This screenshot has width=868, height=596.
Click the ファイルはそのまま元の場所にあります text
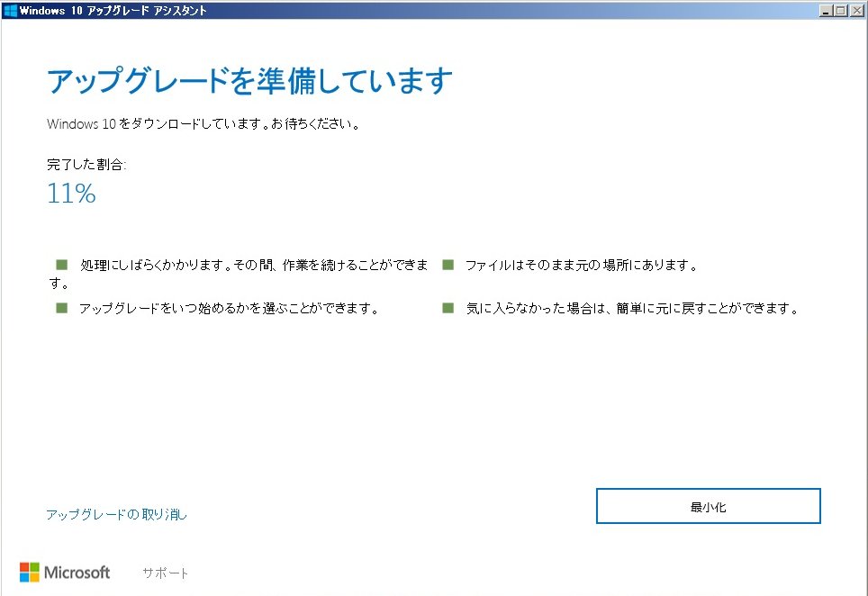click(582, 265)
